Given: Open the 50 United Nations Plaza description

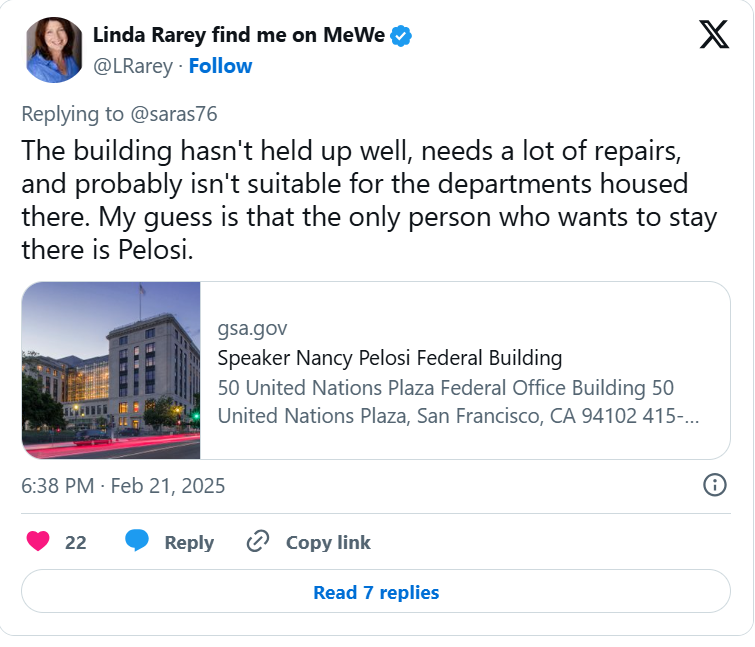Looking at the screenshot, I should (458, 402).
